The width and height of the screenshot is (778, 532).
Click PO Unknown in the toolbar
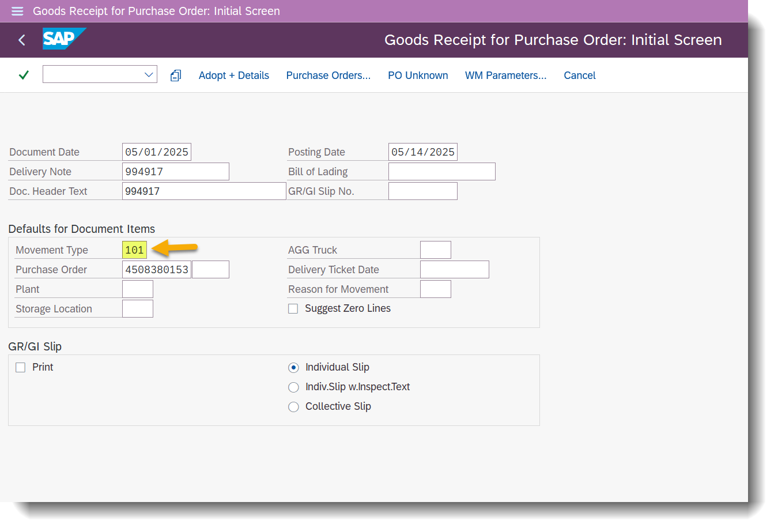418,75
